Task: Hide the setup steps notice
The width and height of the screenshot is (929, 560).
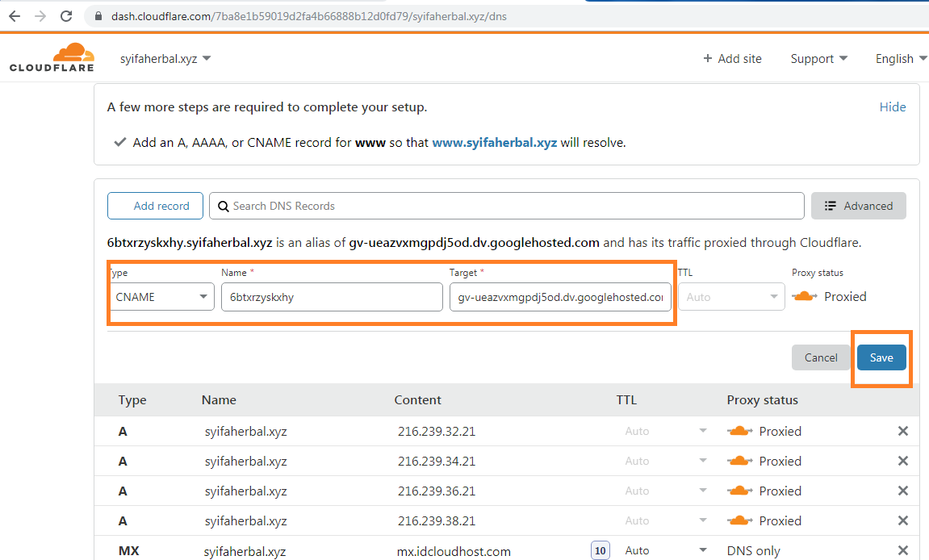Action: pyautogui.click(x=892, y=107)
